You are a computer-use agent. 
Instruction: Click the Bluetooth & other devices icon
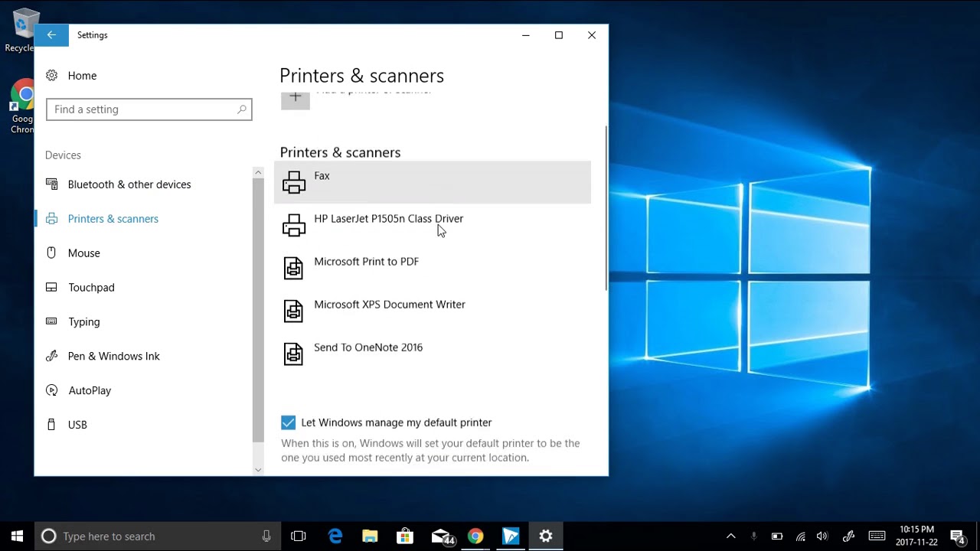[51, 184]
